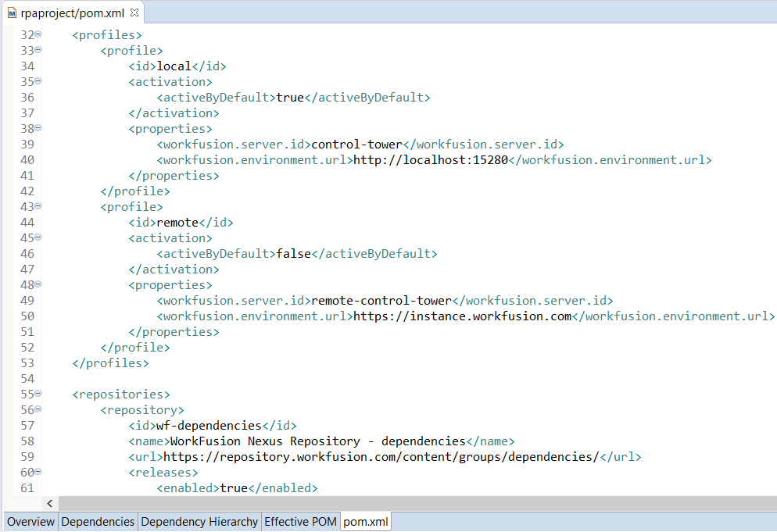777x532 pixels.
Task: Select the rpaproject/pom.xml editor tab
Action: 73,12
